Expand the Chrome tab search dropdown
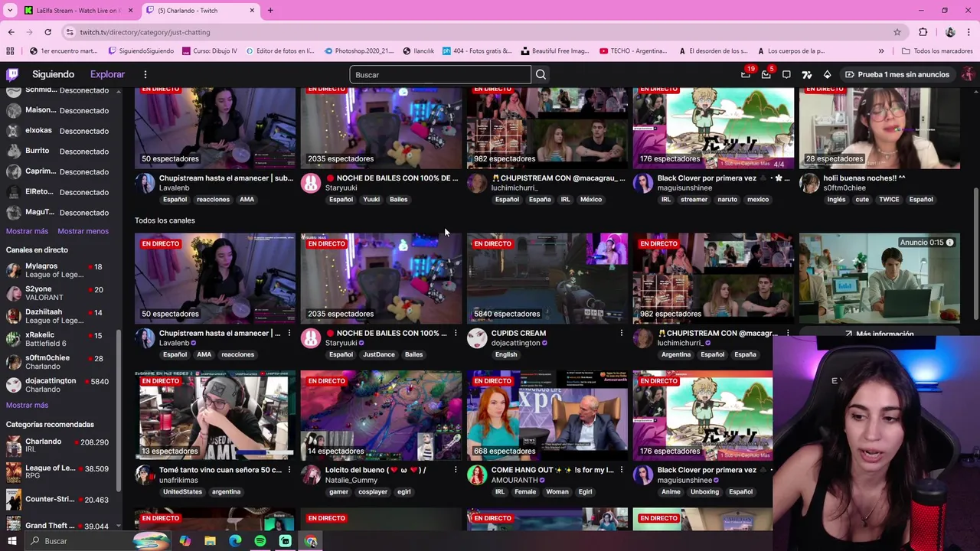 10,11
